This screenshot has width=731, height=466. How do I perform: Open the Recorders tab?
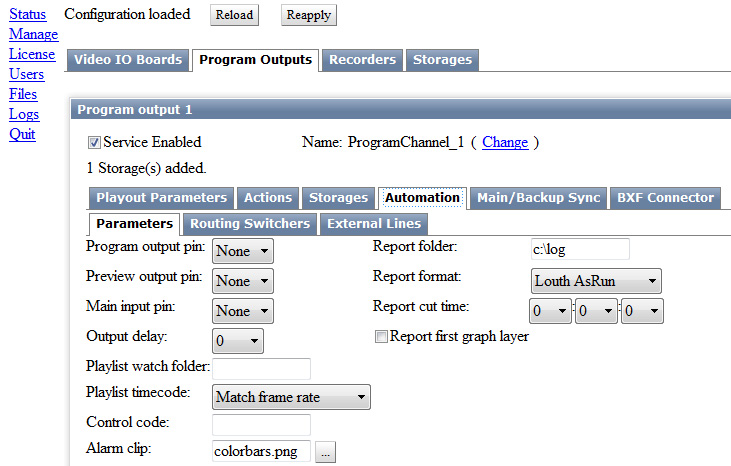[x=362, y=60]
